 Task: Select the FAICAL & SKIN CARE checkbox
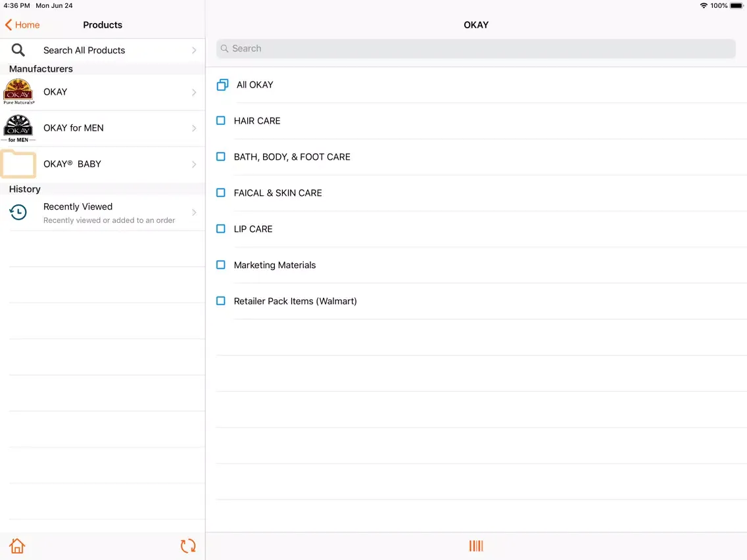click(220, 193)
